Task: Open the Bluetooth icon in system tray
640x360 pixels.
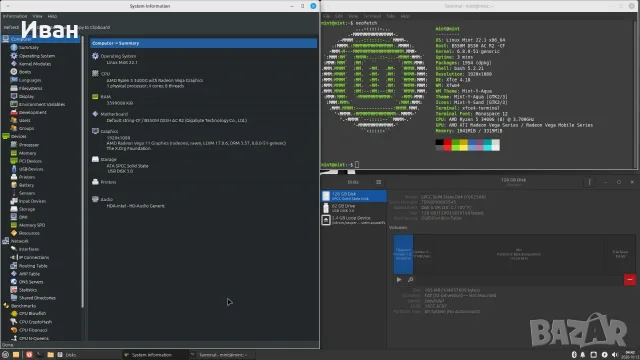Action: click(573, 355)
